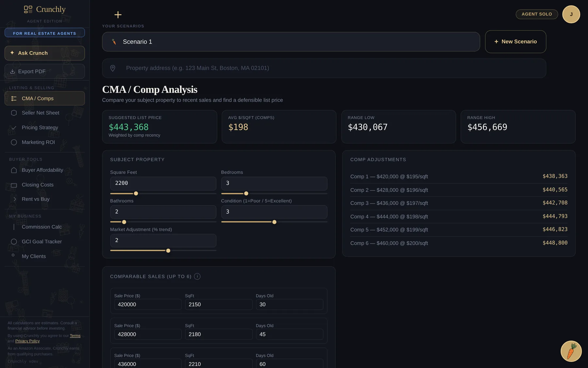This screenshot has width=588, height=368.
Task: Click the Export PDF download icon
Action: [x=12, y=71]
